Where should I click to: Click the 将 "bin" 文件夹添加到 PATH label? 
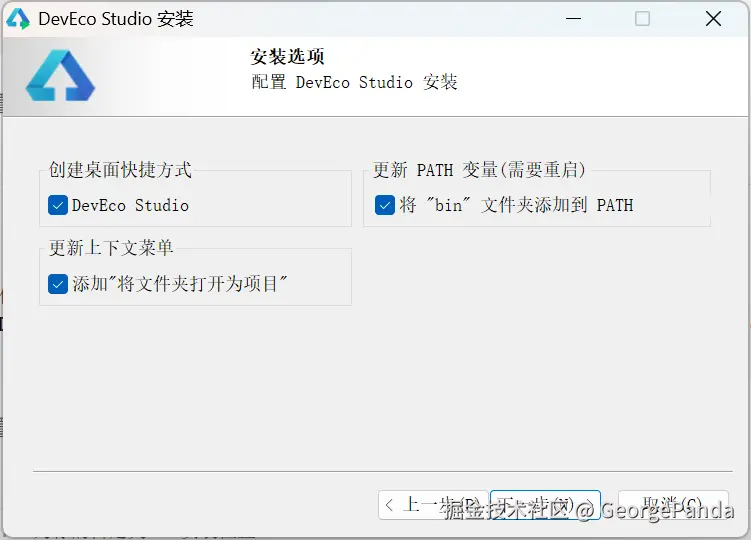click(x=515, y=205)
